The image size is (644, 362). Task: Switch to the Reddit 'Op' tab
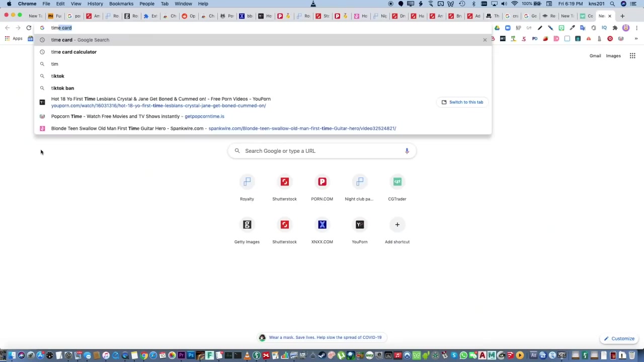(189, 16)
